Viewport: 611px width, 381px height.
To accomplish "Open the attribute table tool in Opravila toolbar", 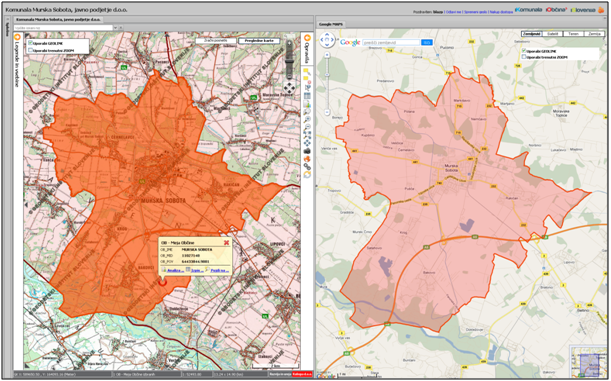I will pos(307,96).
